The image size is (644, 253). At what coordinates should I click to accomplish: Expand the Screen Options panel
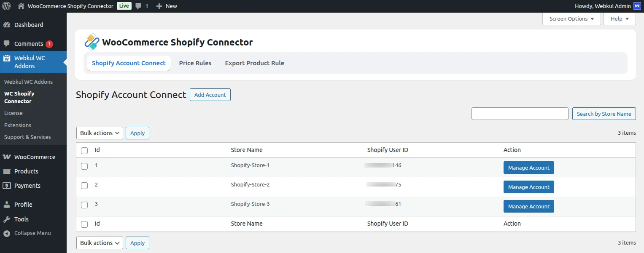pos(571,19)
